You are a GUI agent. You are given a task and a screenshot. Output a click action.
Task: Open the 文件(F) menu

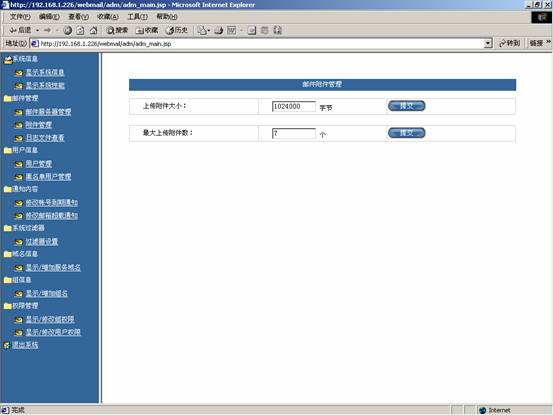[x=20, y=17]
